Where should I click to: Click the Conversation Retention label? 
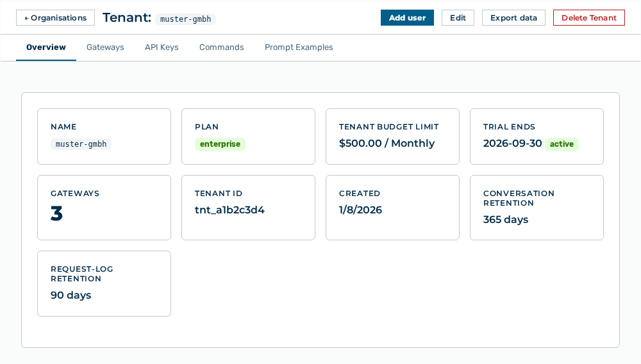tap(519, 198)
